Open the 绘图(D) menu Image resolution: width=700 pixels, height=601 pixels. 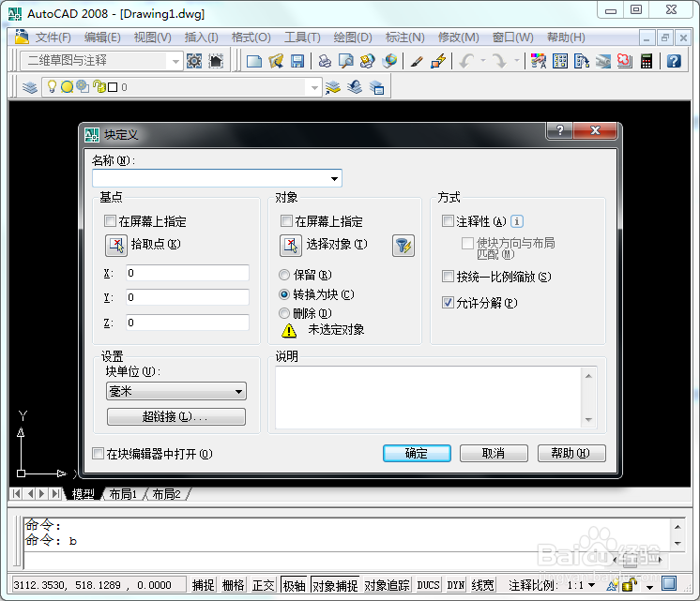point(353,38)
